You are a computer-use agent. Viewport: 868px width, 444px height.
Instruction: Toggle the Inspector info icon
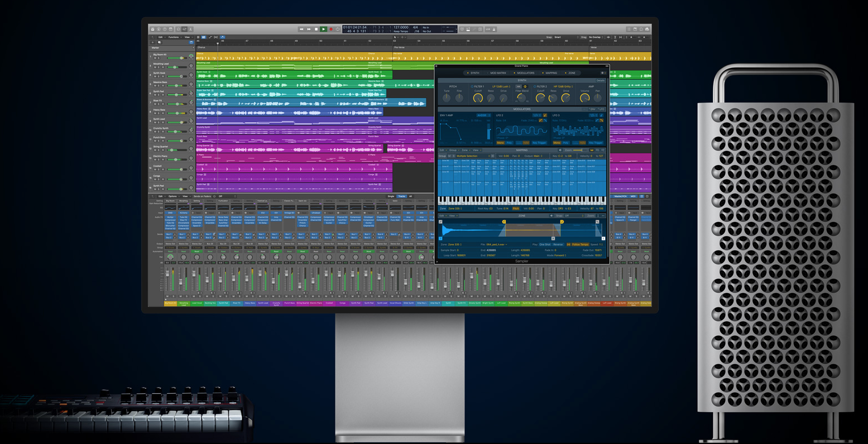(x=159, y=29)
